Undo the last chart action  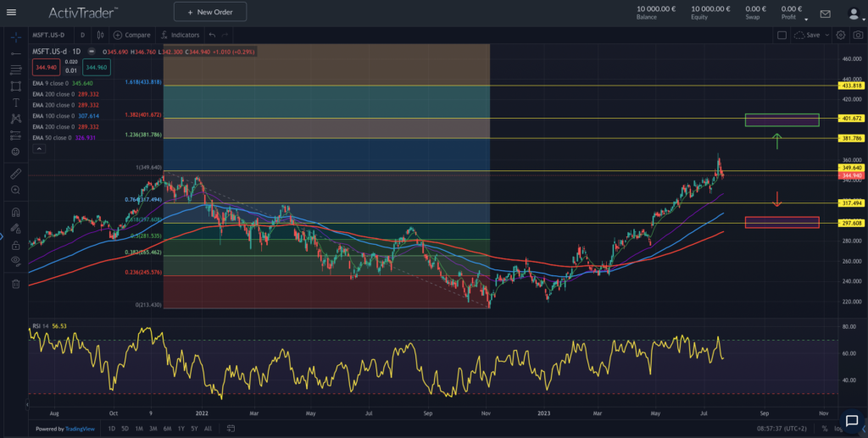212,35
